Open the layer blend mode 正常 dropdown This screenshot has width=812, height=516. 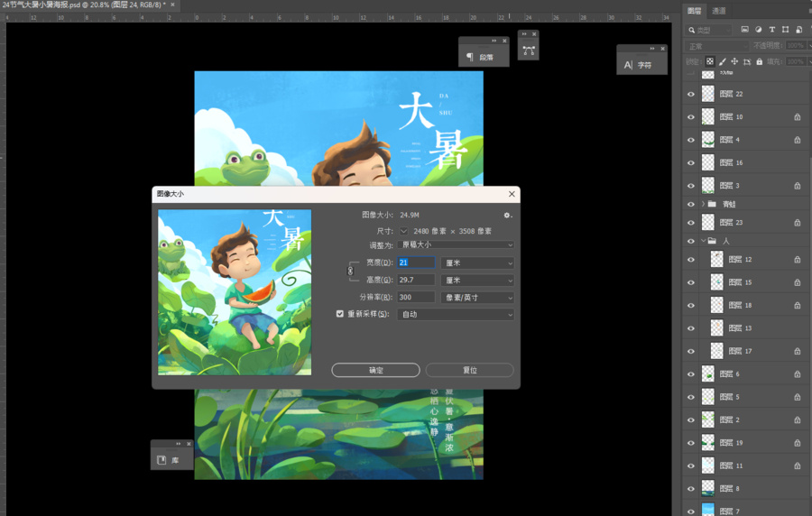coord(717,46)
